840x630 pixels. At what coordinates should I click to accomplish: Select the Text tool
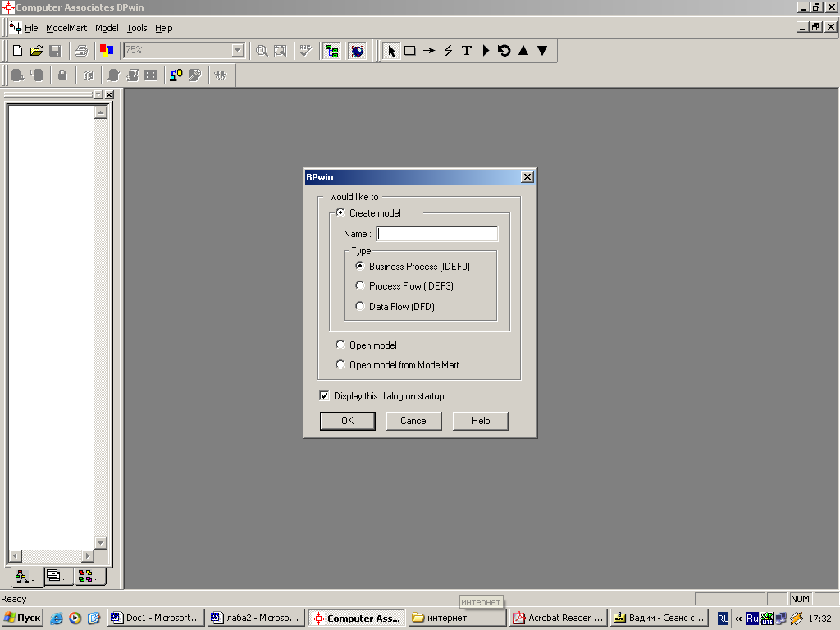467,51
